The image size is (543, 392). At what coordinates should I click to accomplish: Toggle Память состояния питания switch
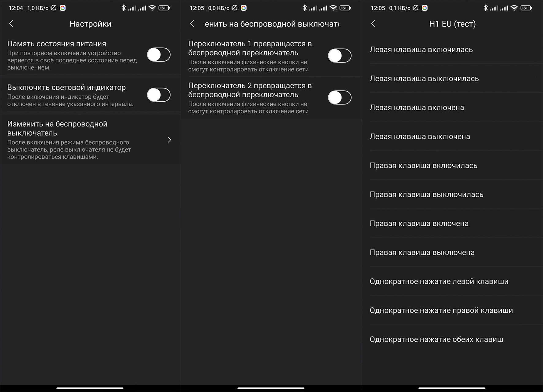click(159, 55)
